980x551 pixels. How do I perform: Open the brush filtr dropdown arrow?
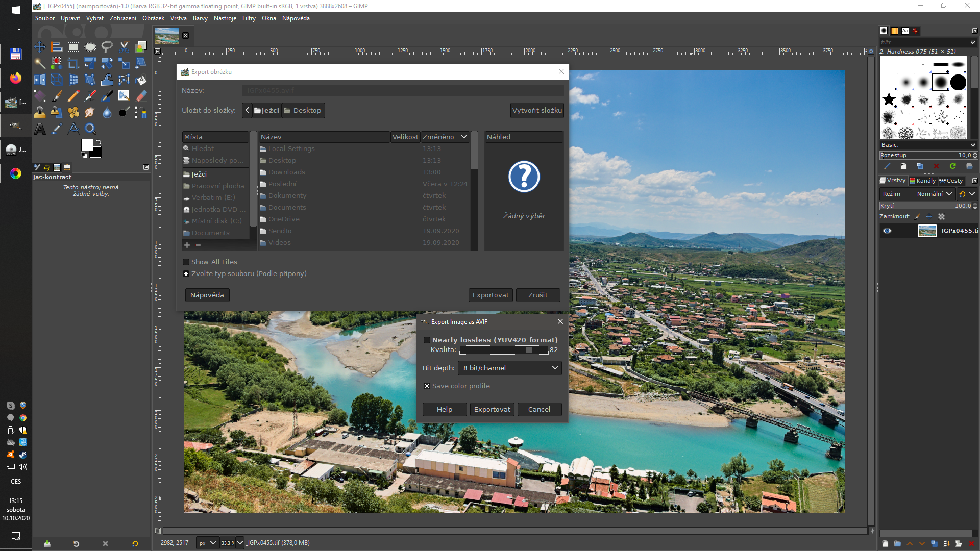coord(973,42)
